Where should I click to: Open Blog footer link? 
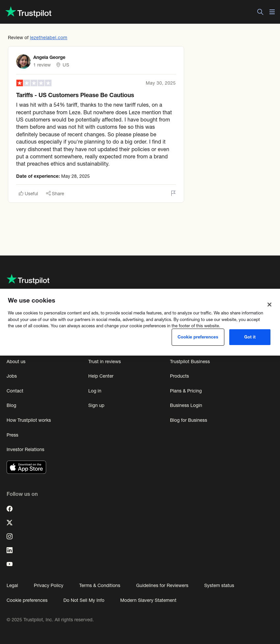click(x=11, y=405)
